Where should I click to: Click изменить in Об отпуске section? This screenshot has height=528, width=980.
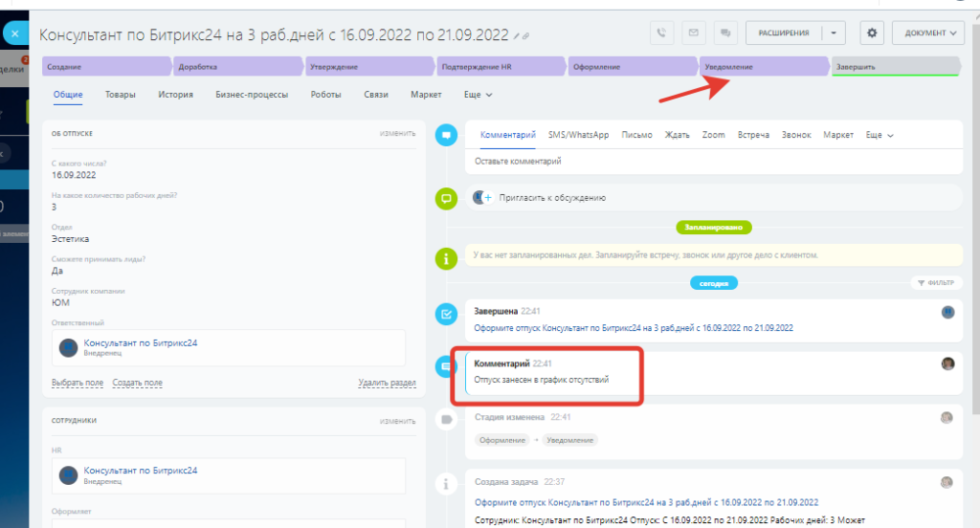(x=397, y=133)
